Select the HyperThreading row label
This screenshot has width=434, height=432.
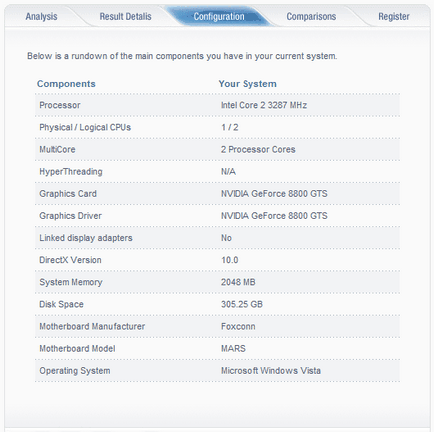[x=71, y=172]
